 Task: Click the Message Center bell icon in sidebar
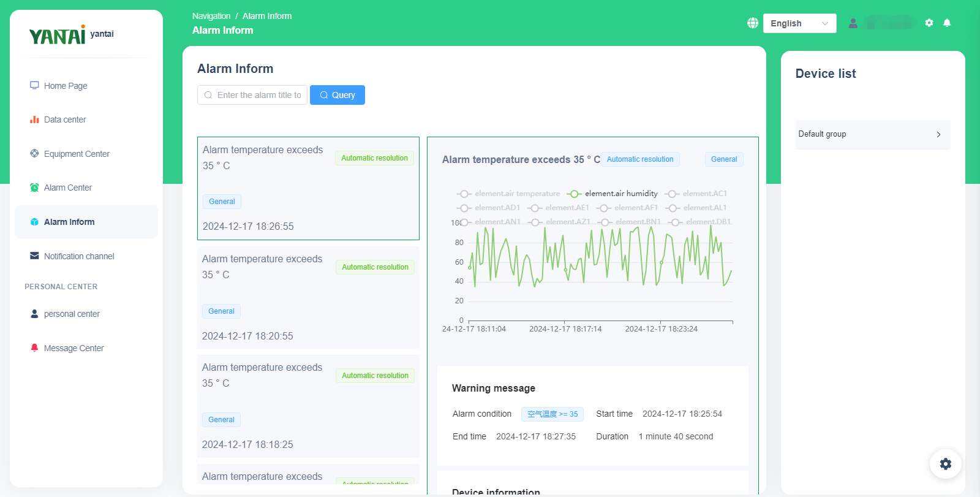[34, 347]
